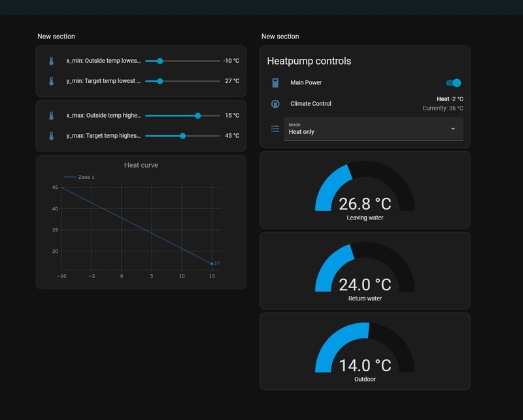Click 'y_max: Target temp highes...' label

103,136
